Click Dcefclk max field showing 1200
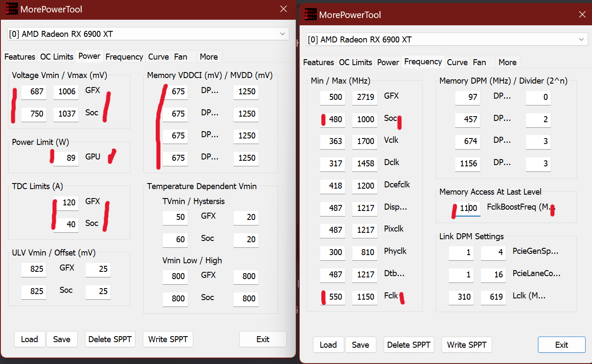 364,186
